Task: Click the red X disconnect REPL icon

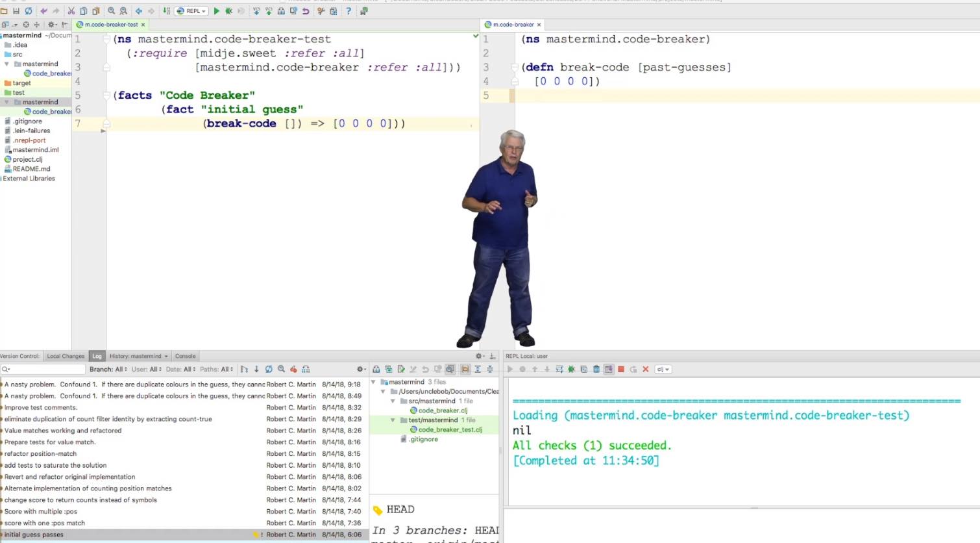Action: (x=646, y=369)
